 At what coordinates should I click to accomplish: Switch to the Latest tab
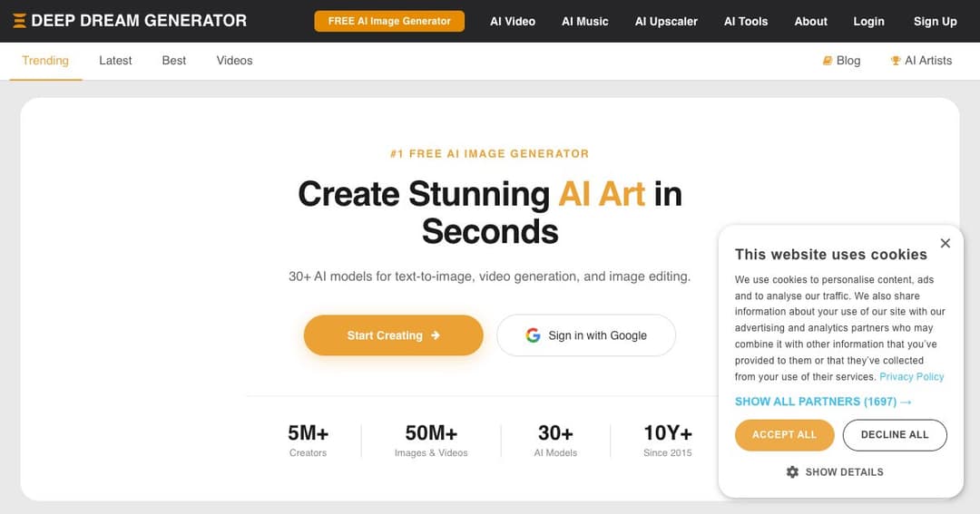point(115,61)
